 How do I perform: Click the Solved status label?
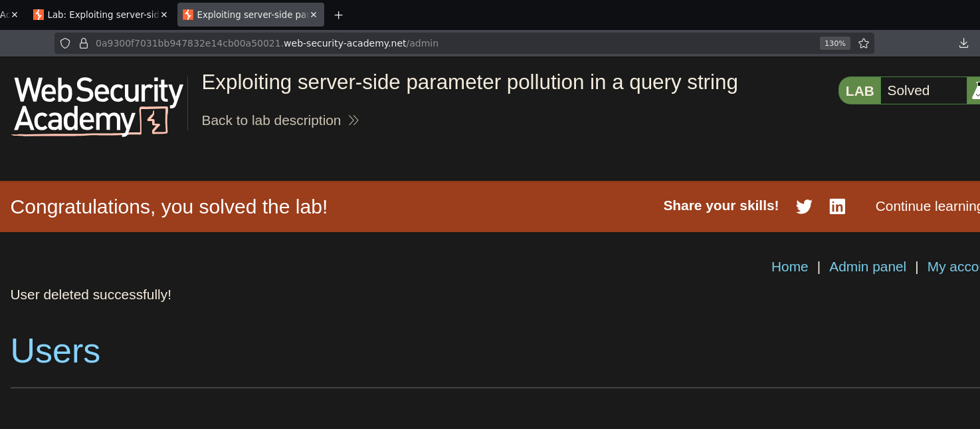(908, 90)
